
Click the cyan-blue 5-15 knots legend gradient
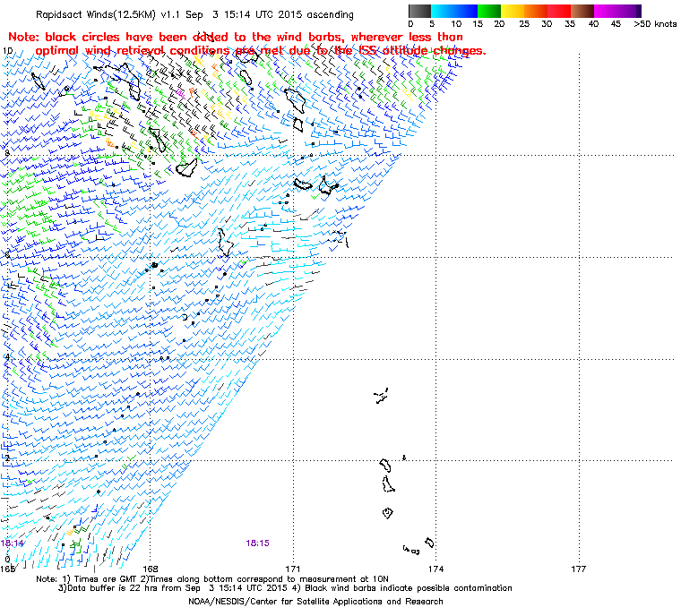(x=454, y=11)
